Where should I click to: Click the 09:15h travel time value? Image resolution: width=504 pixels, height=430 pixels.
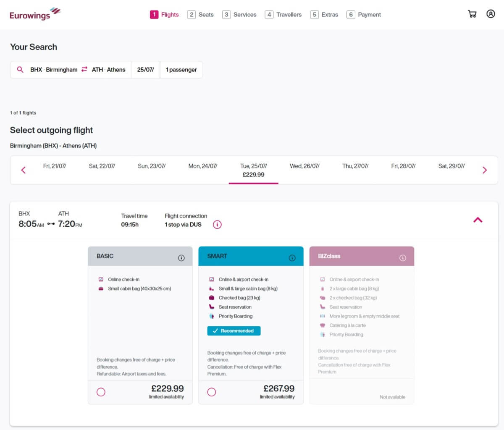click(130, 225)
